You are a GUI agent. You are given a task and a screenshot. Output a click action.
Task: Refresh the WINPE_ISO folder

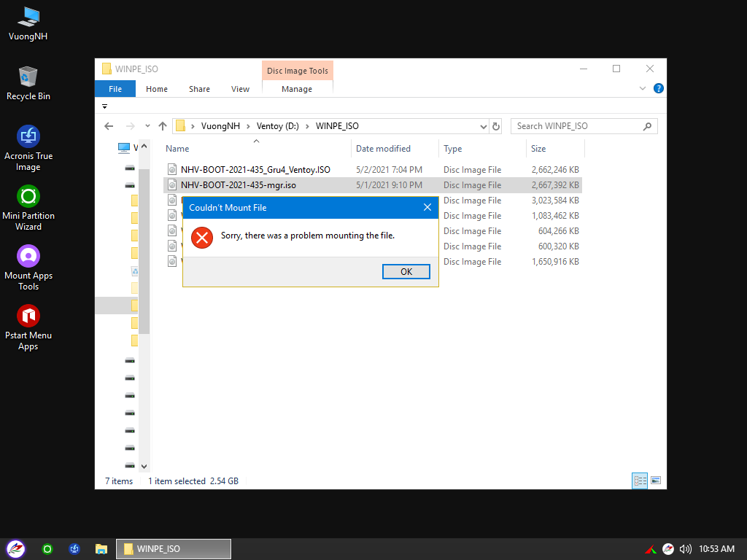[x=496, y=127]
